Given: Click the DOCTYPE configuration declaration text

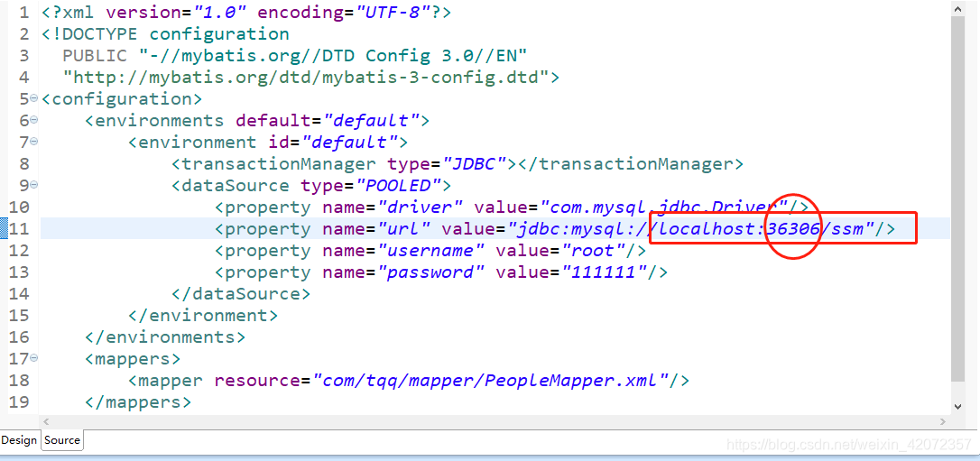Looking at the screenshot, I should 165,33.
